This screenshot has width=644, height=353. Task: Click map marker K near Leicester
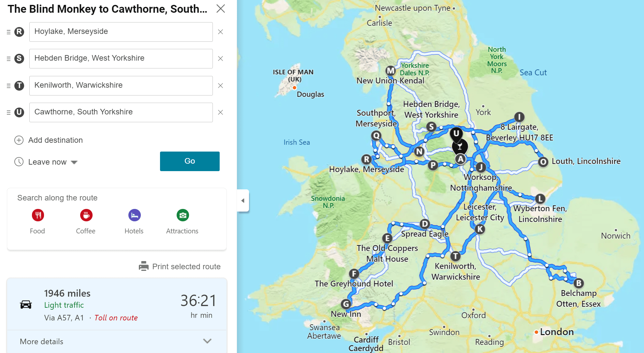[480, 229]
